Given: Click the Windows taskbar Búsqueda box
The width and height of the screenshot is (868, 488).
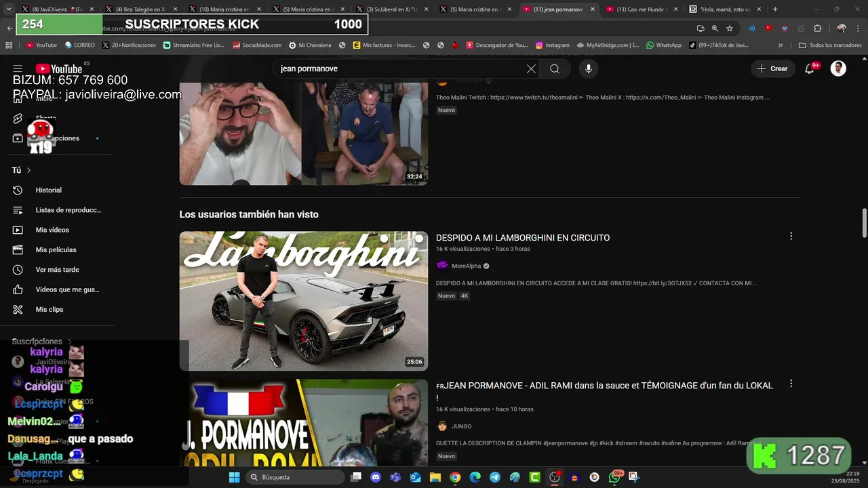Looking at the screenshot, I should 296,477.
